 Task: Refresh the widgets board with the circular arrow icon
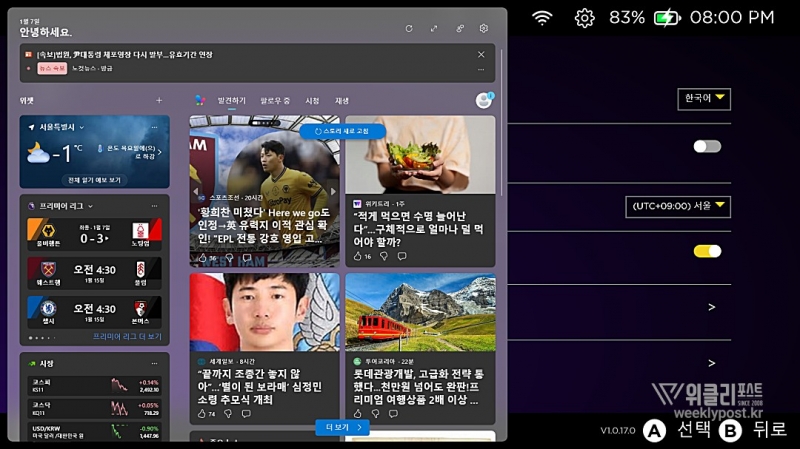click(409, 29)
